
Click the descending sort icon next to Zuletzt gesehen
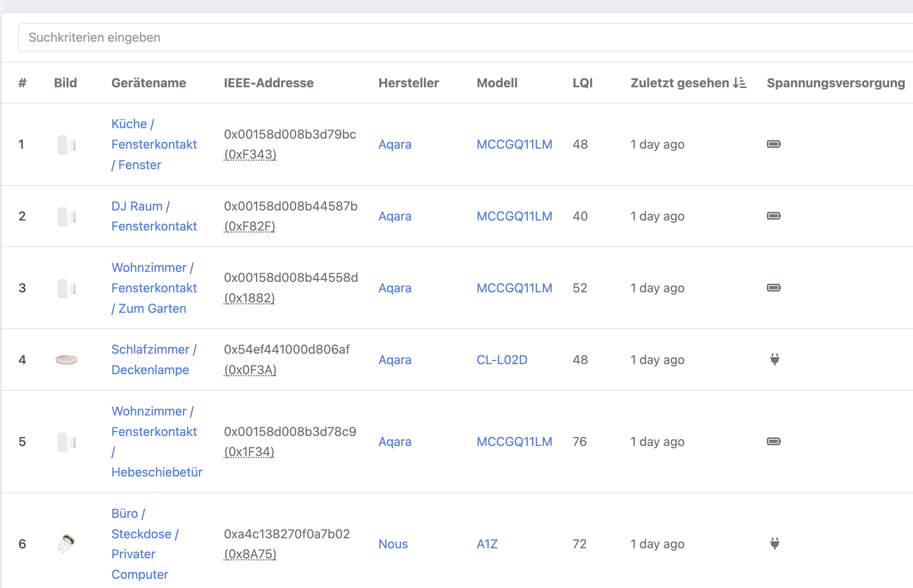pos(740,83)
